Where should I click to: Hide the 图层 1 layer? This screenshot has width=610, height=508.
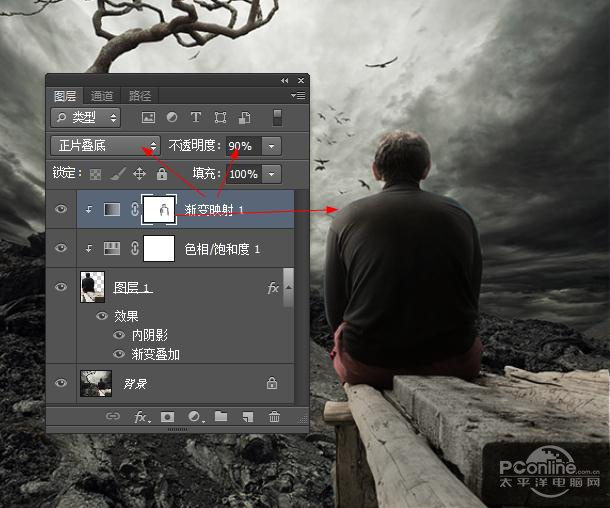(61, 287)
